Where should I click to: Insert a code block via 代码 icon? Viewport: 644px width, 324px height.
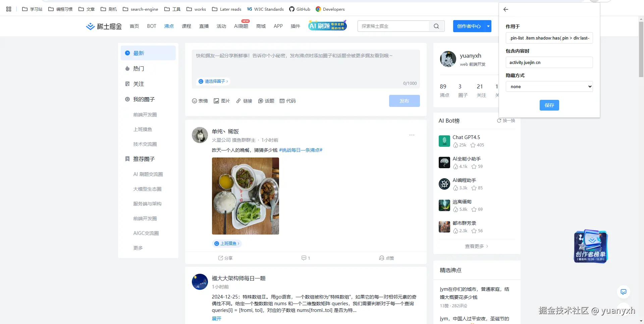point(287,101)
